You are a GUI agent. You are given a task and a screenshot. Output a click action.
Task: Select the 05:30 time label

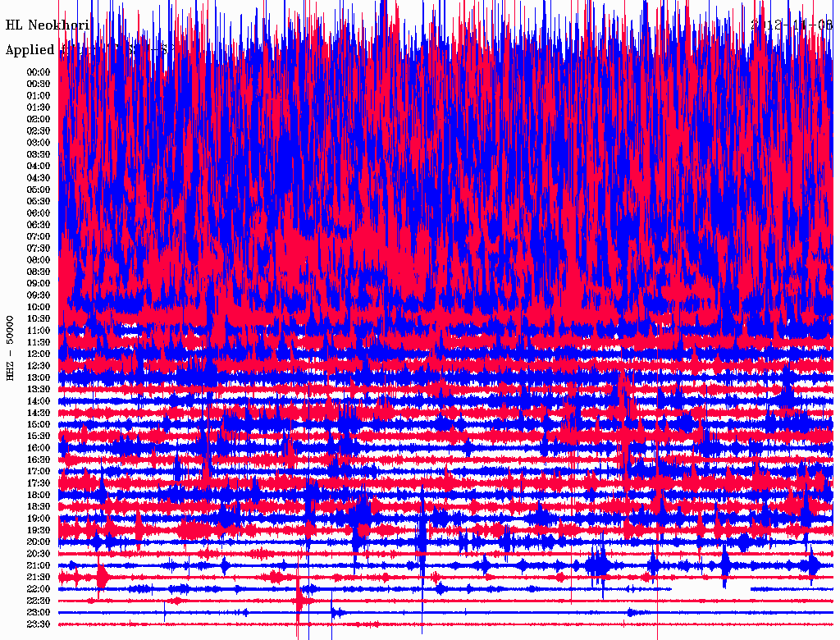click(39, 201)
